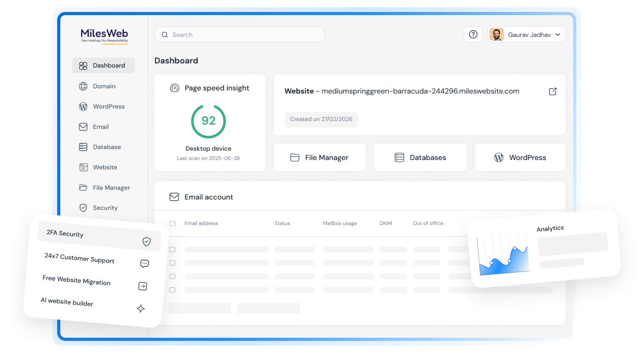
Task: Click the AI website builder sparkle icon
Action: point(140,308)
